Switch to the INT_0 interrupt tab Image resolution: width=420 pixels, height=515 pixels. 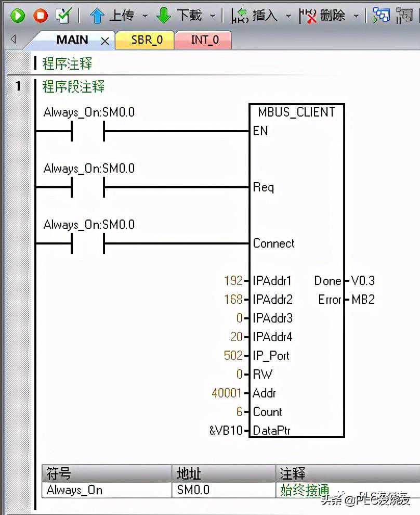[x=204, y=40]
